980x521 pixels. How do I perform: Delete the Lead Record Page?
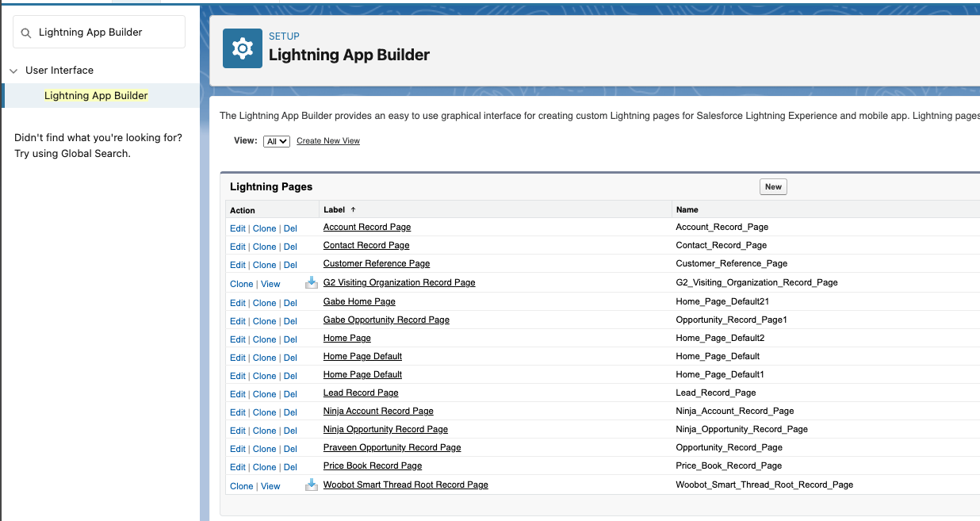(x=290, y=393)
